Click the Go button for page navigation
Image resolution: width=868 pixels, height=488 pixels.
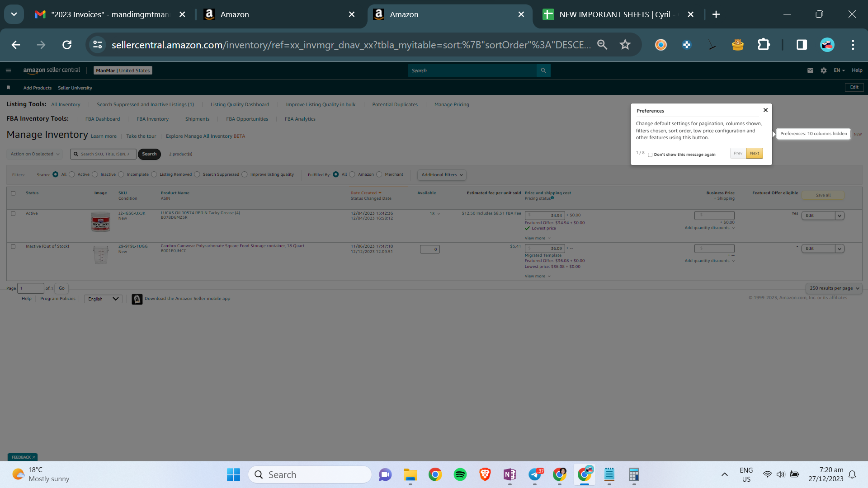pos(61,288)
